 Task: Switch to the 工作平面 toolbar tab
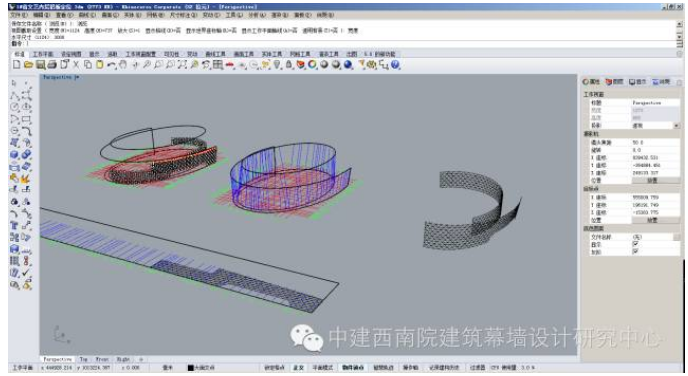[43, 54]
